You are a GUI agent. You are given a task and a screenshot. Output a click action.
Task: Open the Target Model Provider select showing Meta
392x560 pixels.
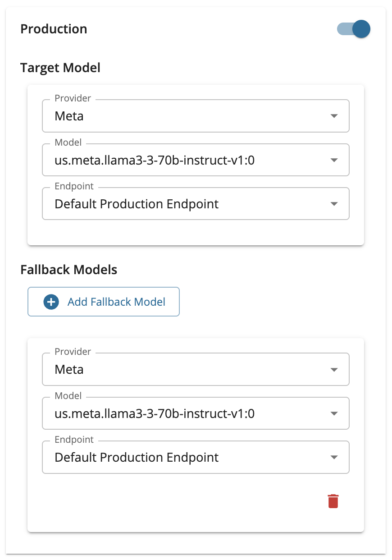tap(180, 116)
